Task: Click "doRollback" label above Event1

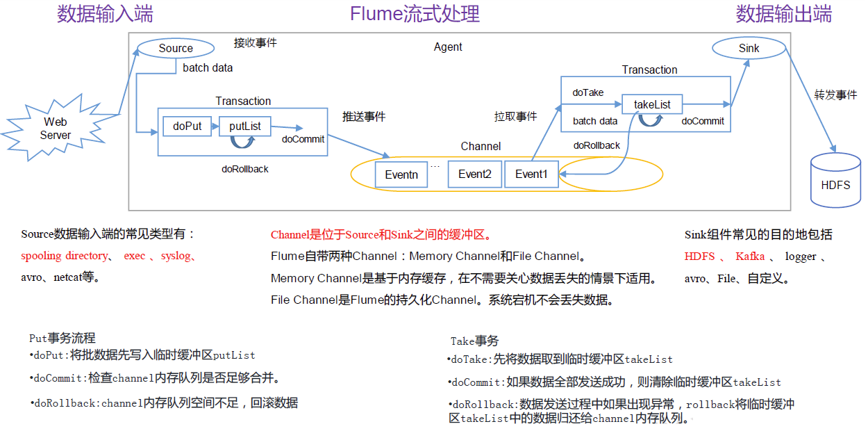Action: [x=596, y=145]
